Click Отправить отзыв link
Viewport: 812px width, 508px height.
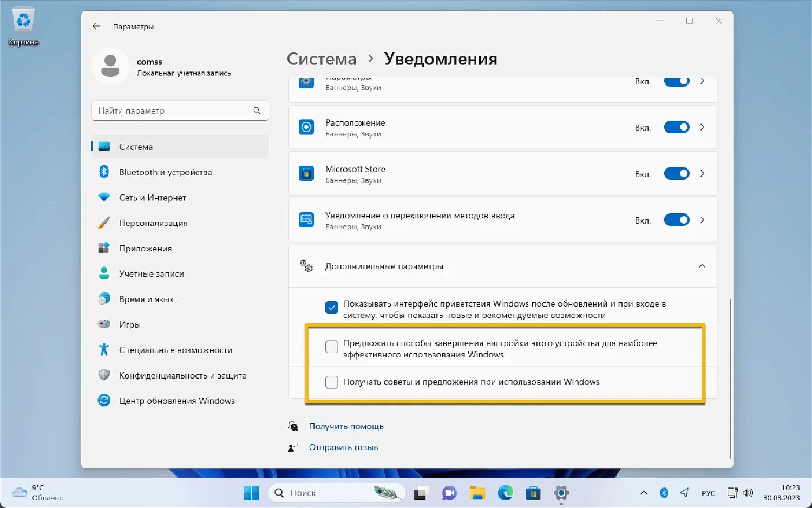click(343, 447)
